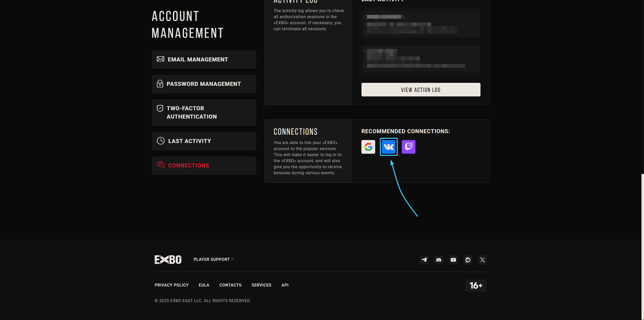Open the Privacy Policy link
The image size is (644, 320).
(x=172, y=285)
